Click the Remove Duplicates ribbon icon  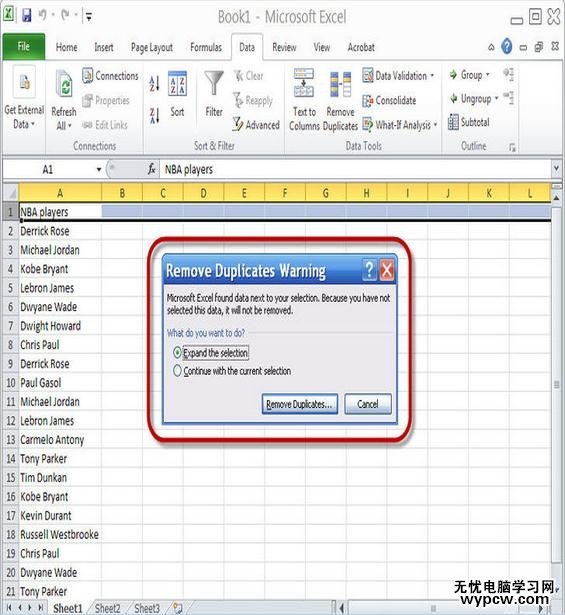[340, 84]
